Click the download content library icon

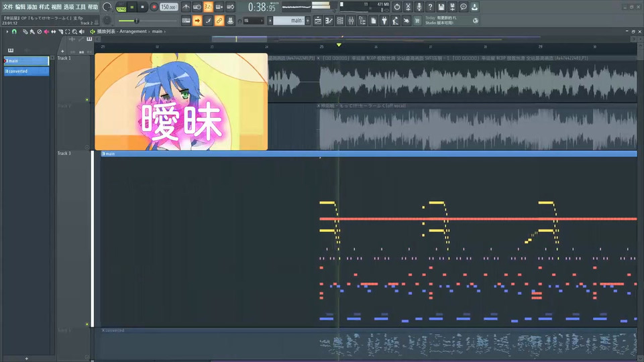click(x=474, y=7)
